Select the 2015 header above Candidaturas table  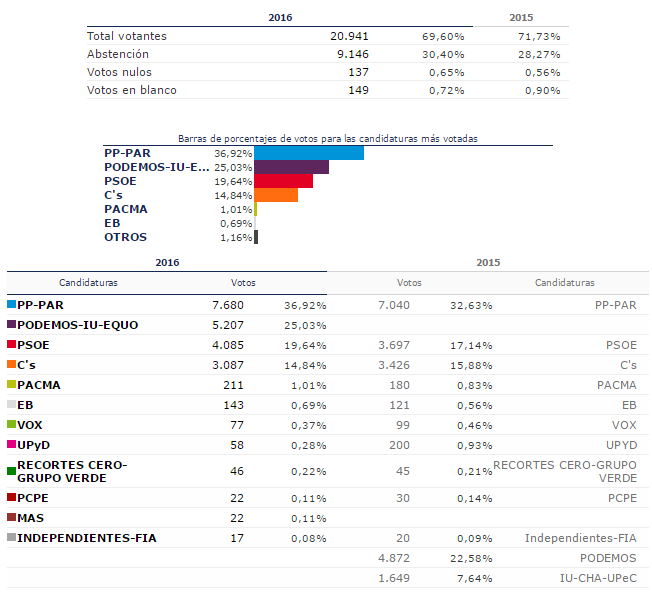[x=488, y=262]
